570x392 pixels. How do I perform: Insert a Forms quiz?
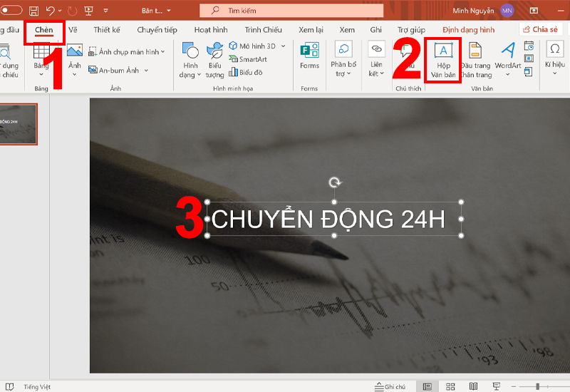[309, 56]
